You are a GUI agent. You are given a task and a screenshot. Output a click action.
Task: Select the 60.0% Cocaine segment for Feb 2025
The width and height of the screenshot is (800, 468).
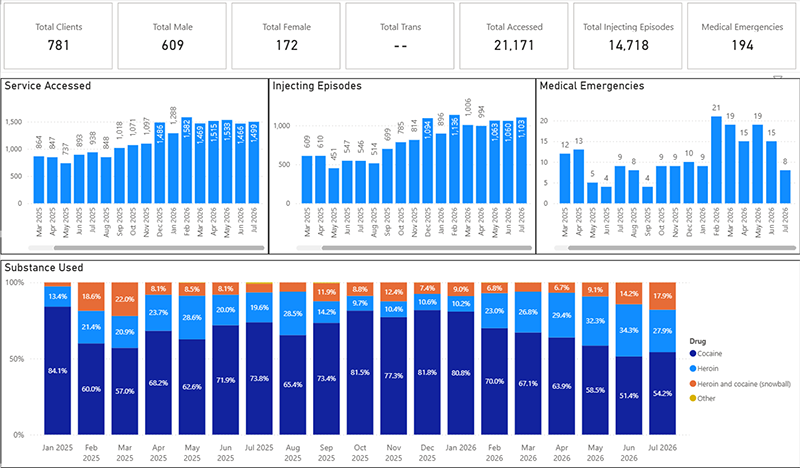(x=91, y=389)
